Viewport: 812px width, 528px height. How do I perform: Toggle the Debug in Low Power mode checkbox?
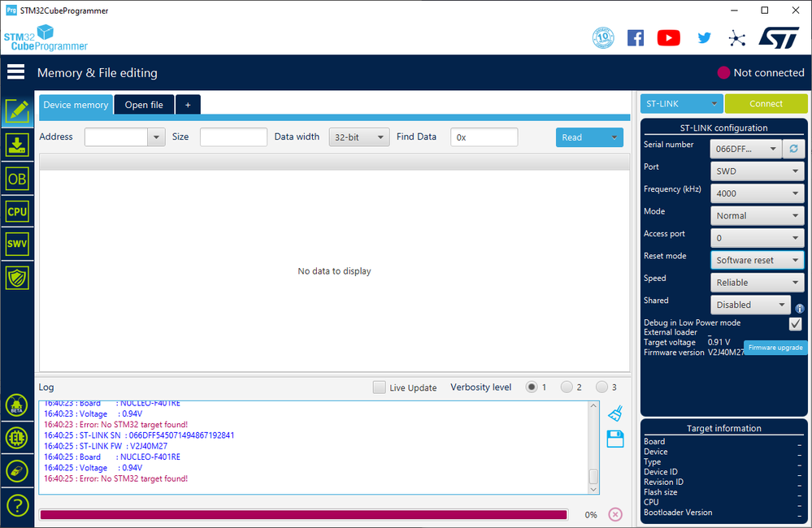point(796,323)
